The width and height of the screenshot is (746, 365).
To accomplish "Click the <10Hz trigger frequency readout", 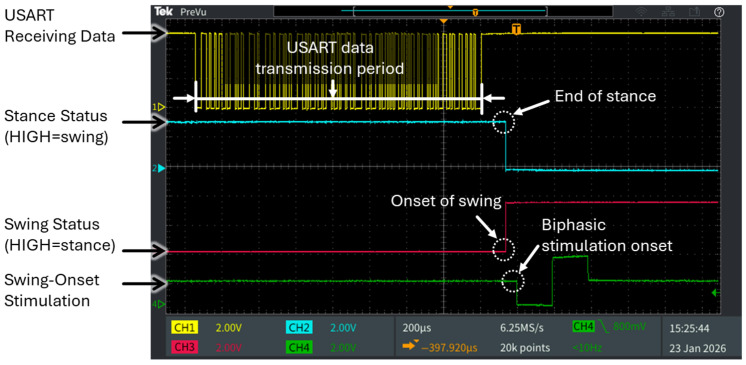I will (587, 348).
